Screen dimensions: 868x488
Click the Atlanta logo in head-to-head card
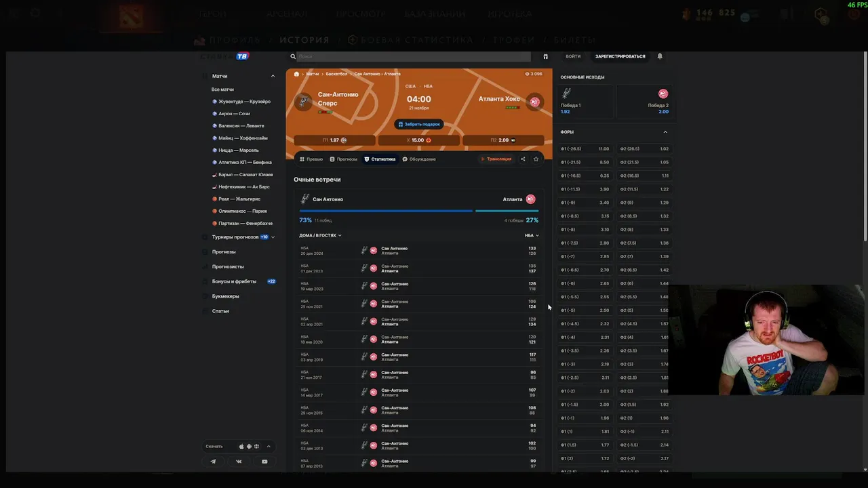(x=530, y=199)
